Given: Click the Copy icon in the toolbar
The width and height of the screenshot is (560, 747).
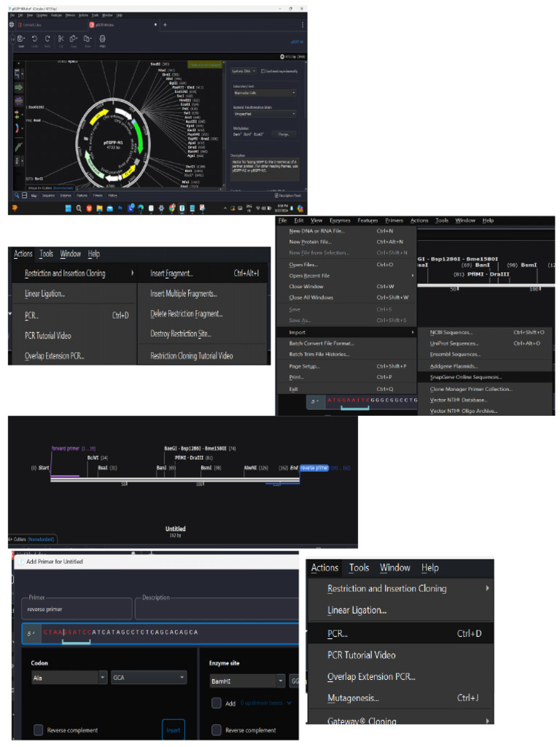Looking at the screenshot, I should pyautogui.click(x=74, y=39).
